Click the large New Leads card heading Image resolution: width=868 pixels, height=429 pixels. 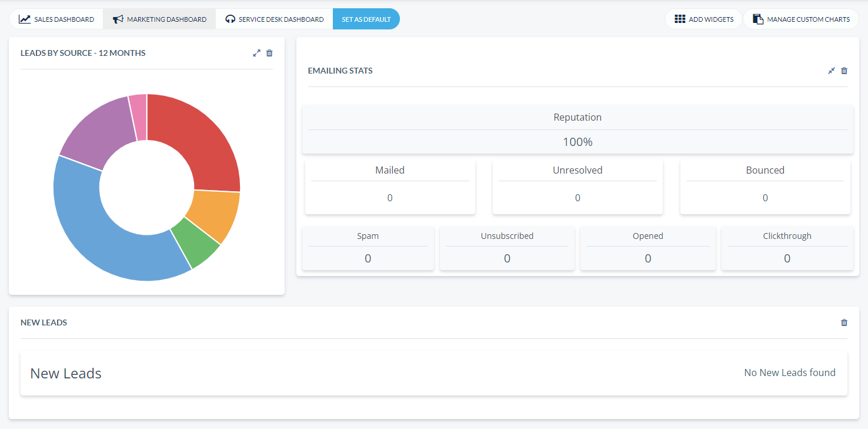(66, 374)
